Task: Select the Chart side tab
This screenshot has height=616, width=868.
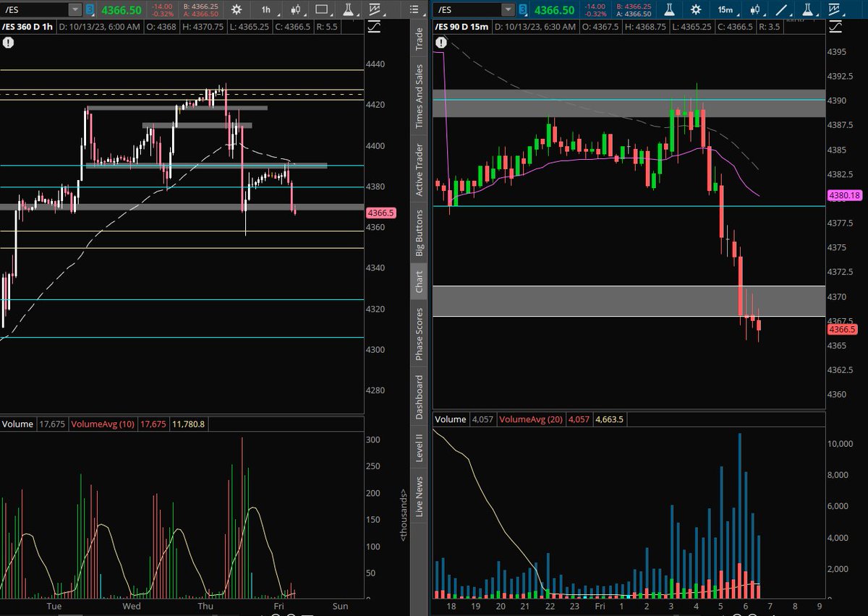Action: tap(419, 283)
